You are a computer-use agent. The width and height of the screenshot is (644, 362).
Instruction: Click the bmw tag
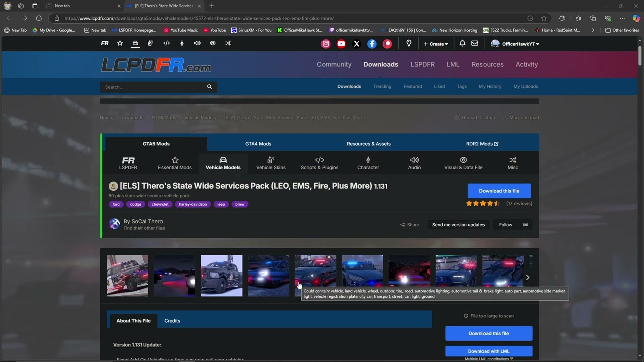click(240, 204)
